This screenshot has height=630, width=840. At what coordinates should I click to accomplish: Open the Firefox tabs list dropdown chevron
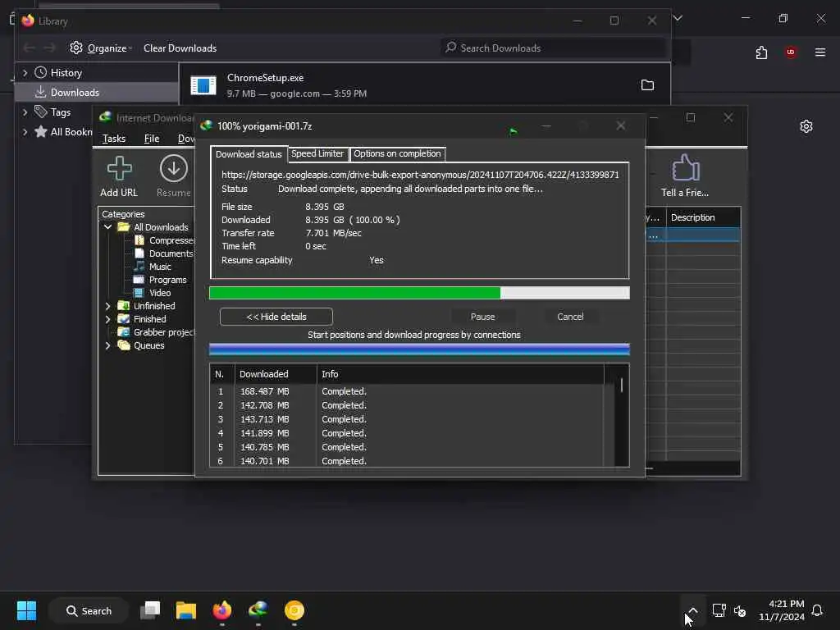click(x=678, y=18)
